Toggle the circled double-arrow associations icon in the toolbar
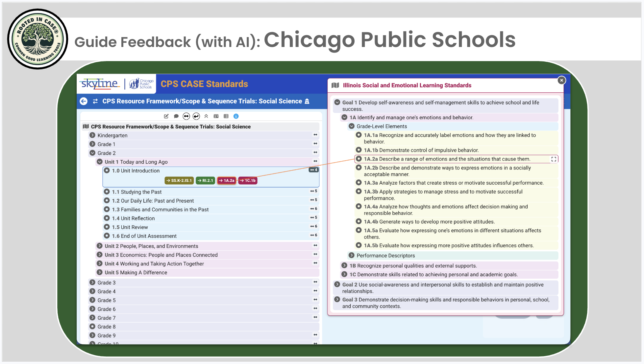 (186, 116)
